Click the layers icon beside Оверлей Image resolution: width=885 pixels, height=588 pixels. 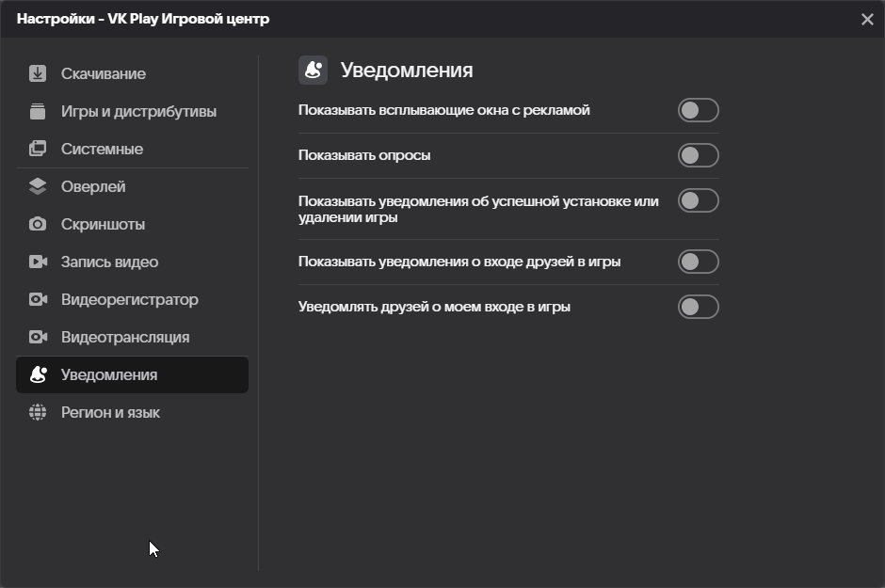38,186
